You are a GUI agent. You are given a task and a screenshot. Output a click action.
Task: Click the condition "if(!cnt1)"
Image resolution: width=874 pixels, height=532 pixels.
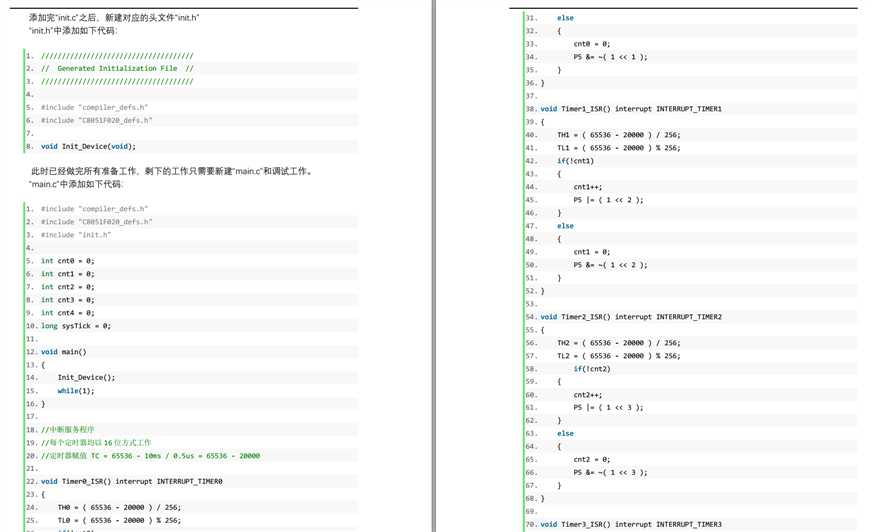pyautogui.click(x=575, y=161)
